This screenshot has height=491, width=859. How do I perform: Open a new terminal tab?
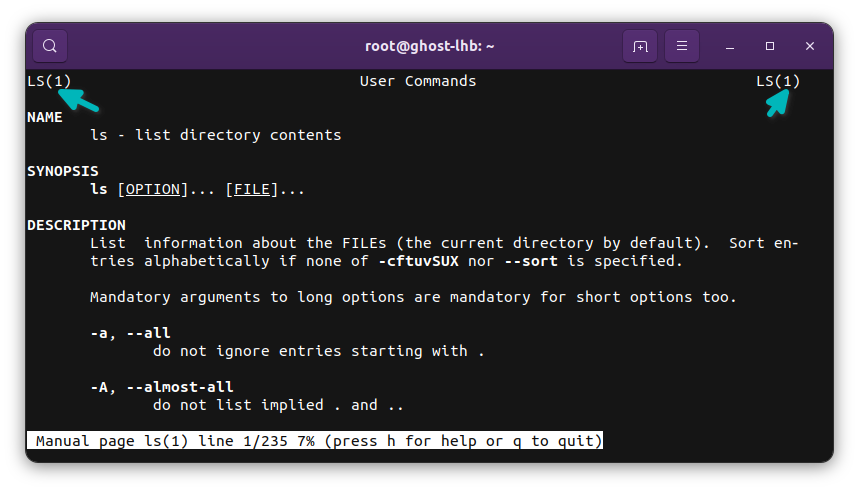[640, 46]
